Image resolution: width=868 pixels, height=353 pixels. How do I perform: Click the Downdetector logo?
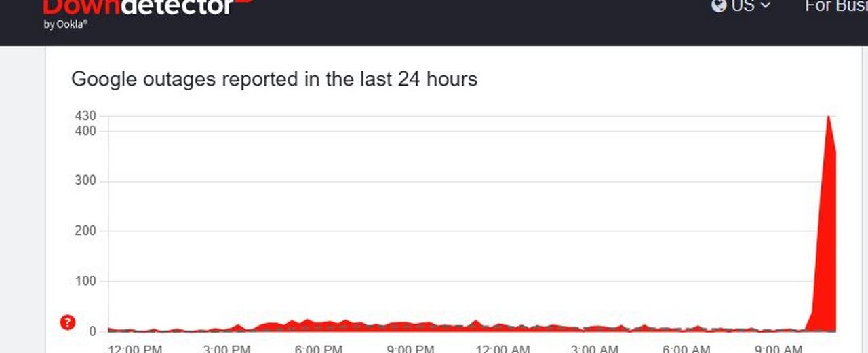[x=139, y=8]
